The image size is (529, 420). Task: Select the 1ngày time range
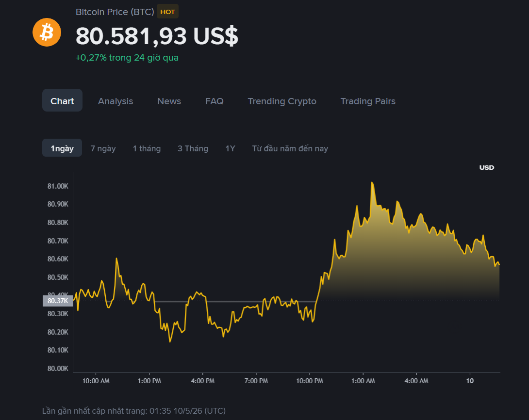(x=62, y=148)
